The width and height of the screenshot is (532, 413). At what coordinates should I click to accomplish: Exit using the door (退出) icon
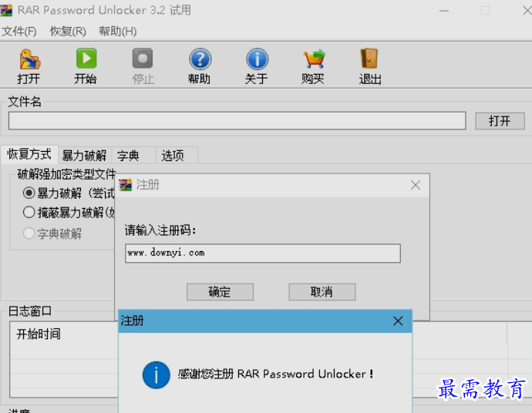pos(369,59)
